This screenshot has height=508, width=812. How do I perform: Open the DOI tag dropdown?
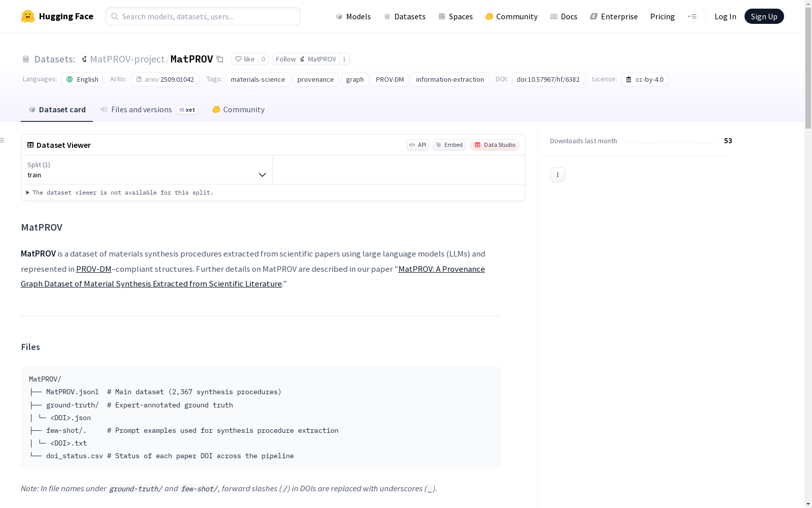(x=548, y=79)
